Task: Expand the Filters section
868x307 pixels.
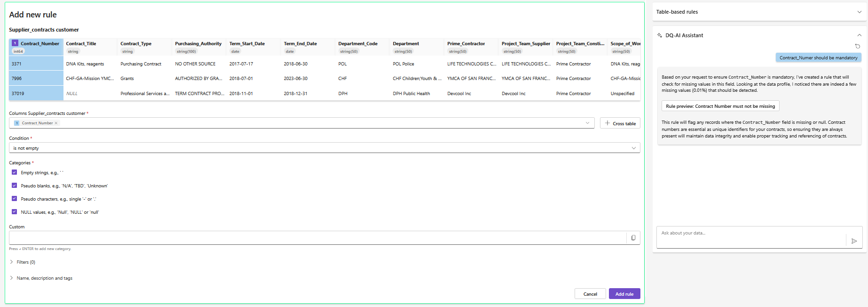Action: [x=12, y=262]
